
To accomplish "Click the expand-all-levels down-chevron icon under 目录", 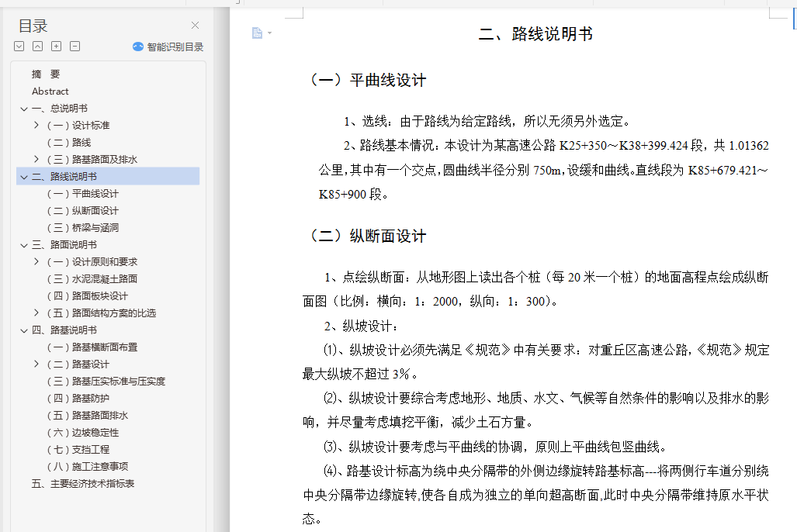I will pyautogui.click(x=19, y=47).
